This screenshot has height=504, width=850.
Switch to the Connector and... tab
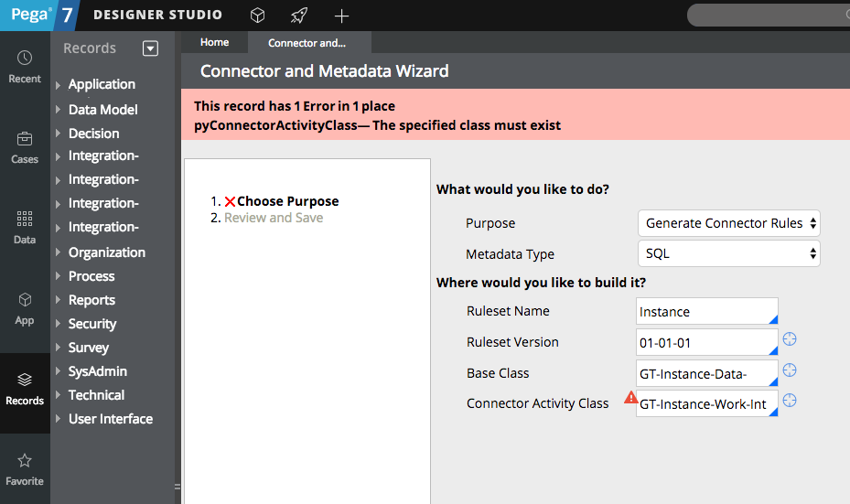(x=309, y=42)
